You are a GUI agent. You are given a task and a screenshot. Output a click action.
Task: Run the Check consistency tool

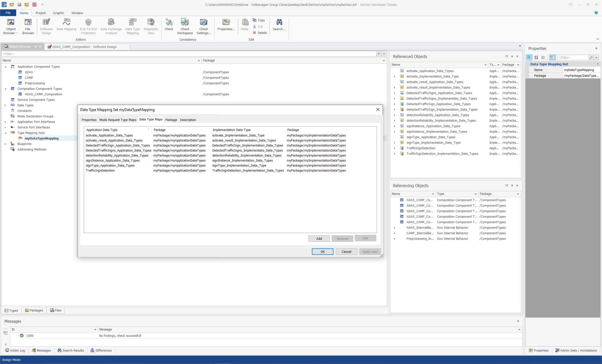tap(169, 25)
